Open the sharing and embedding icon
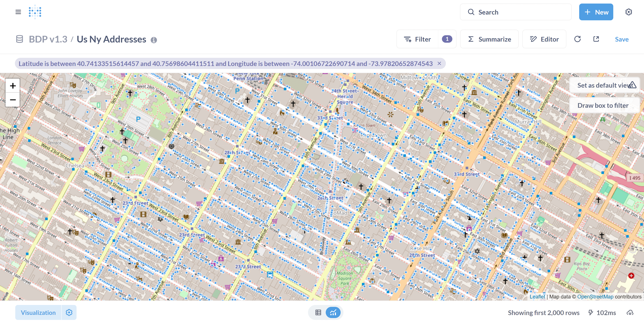644x324 pixels. coord(596,39)
